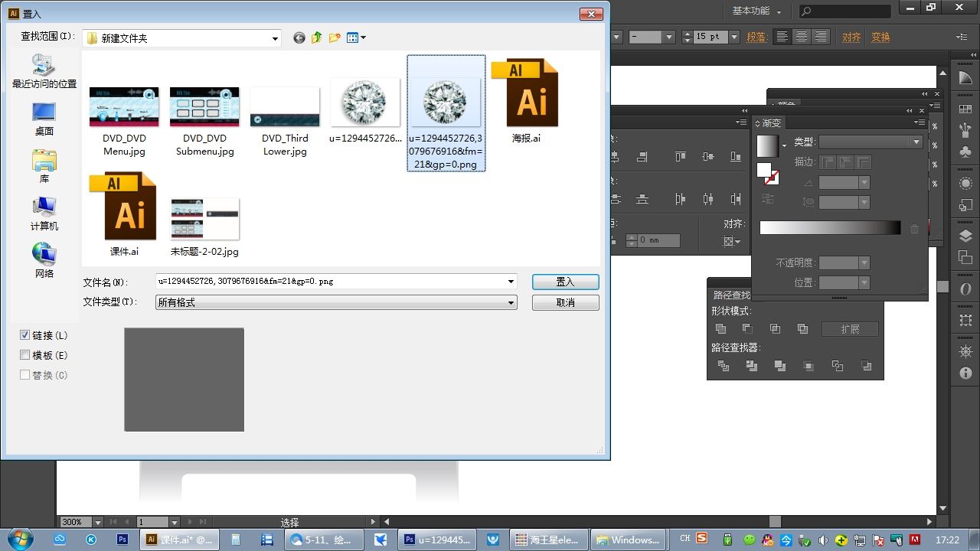Click the Place (置入) button
The width and height of the screenshot is (980, 551).
coord(565,282)
